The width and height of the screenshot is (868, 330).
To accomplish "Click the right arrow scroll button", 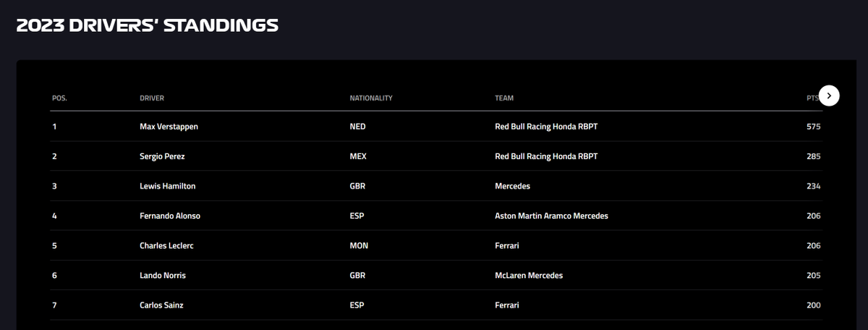I will [x=829, y=96].
